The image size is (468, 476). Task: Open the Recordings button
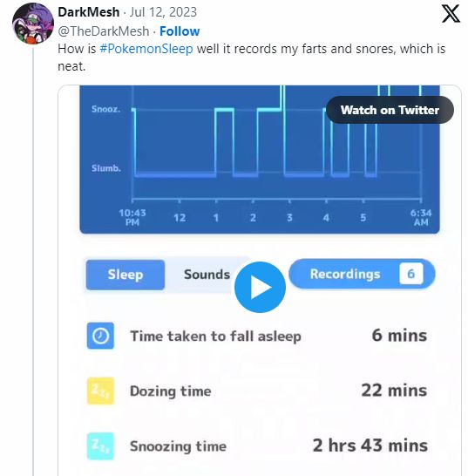click(362, 274)
